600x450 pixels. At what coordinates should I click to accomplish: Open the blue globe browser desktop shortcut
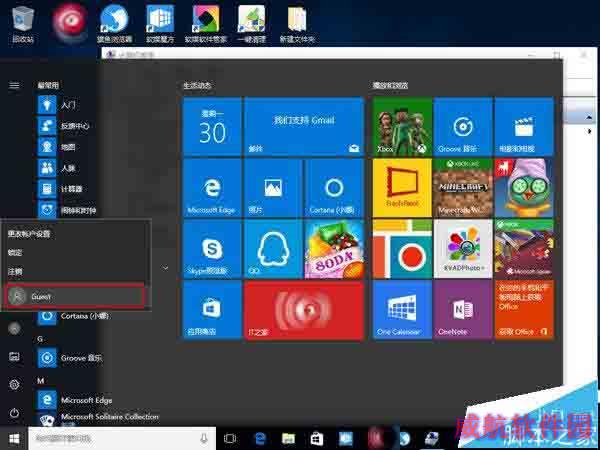114,24
